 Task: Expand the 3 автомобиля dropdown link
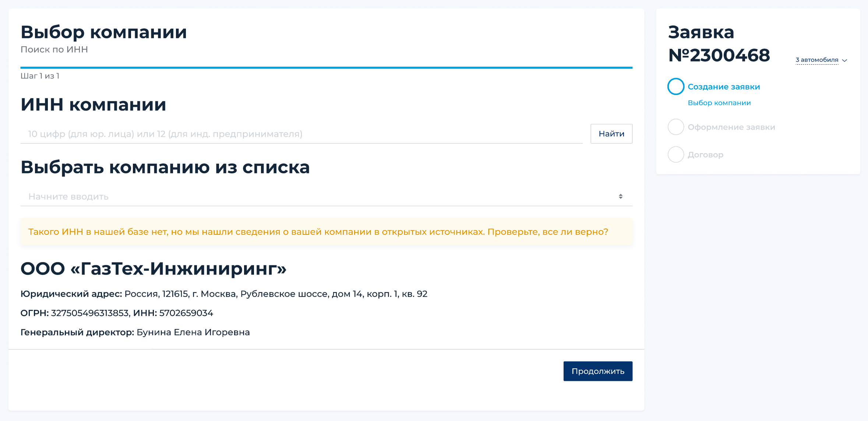point(816,60)
